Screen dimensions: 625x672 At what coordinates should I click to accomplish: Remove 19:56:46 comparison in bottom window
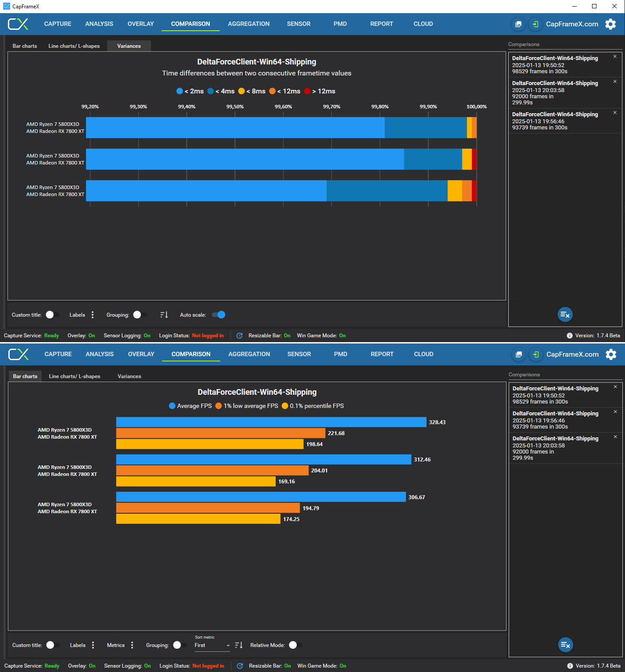tap(615, 412)
